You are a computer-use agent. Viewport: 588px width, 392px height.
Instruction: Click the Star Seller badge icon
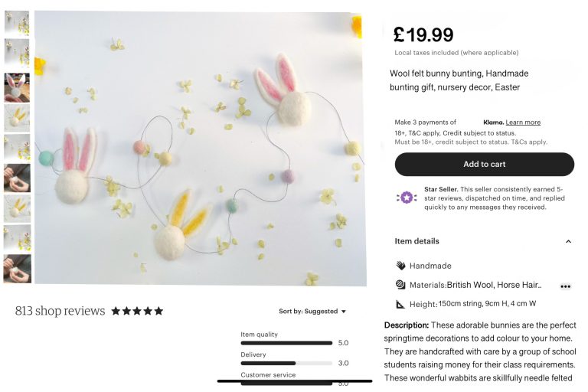coord(407,198)
